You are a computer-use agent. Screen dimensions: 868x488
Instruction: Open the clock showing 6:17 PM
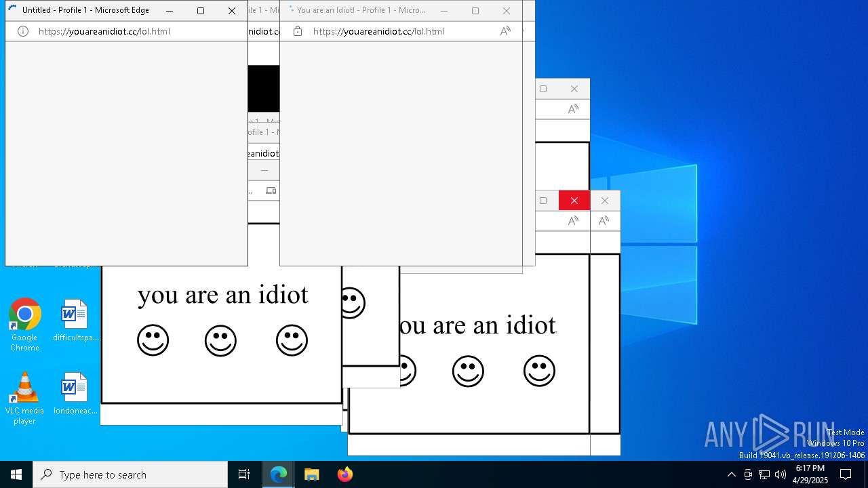tap(810, 474)
